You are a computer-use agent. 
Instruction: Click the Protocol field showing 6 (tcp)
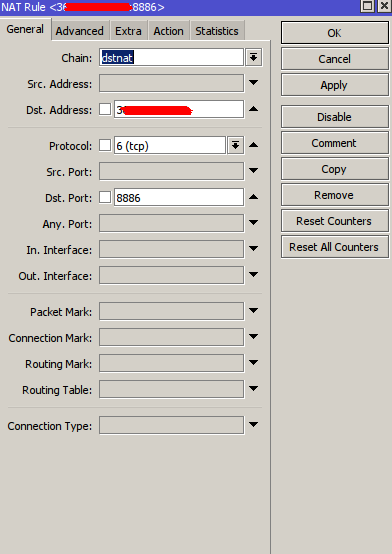pyautogui.click(x=170, y=146)
